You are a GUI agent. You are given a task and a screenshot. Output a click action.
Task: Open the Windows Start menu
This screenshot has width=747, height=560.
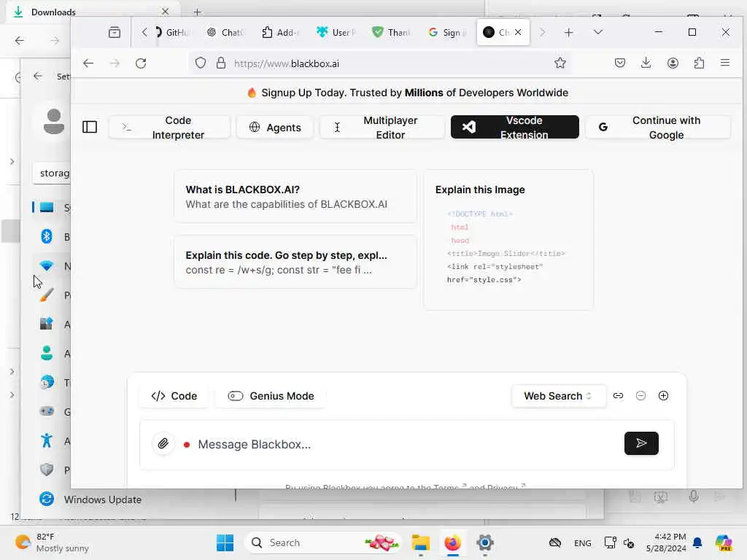coord(225,542)
